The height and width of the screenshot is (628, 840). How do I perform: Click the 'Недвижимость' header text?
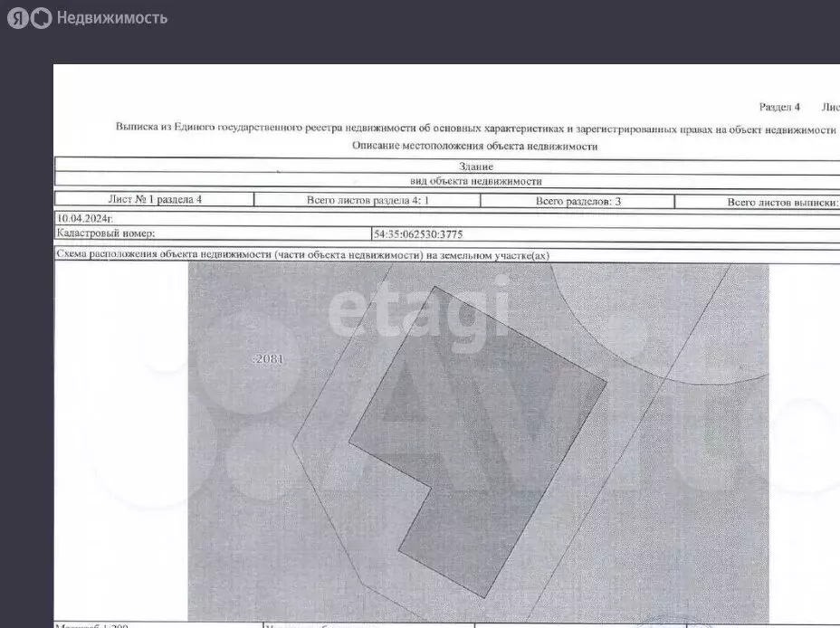(112, 18)
